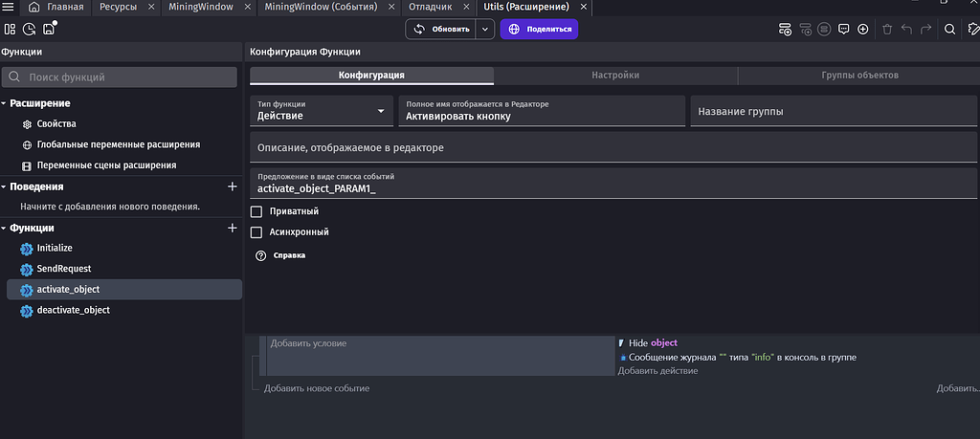Select the Конфигурация tab

372,75
